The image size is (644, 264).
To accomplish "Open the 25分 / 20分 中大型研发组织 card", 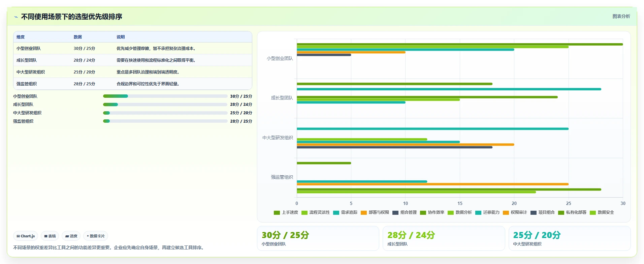I will click(570, 238).
